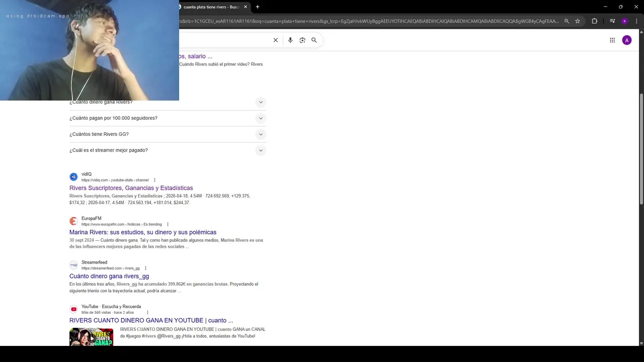Click the 'europafm.com › Noticias › Es trending' URL
Screen dimensions: 644x362
tap(122, 224)
